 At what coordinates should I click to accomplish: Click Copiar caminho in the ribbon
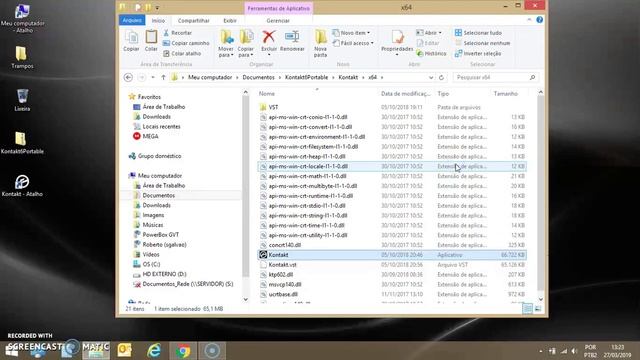(x=186, y=43)
